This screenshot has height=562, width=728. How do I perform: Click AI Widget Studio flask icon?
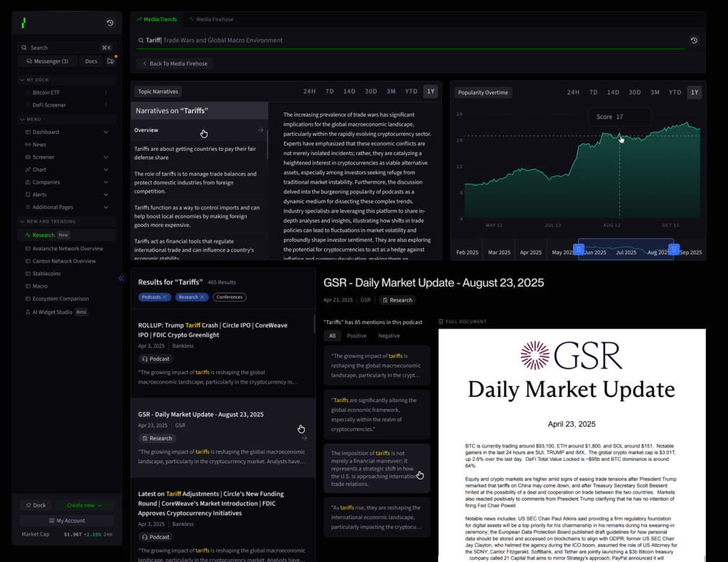pyautogui.click(x=28, y=312)
